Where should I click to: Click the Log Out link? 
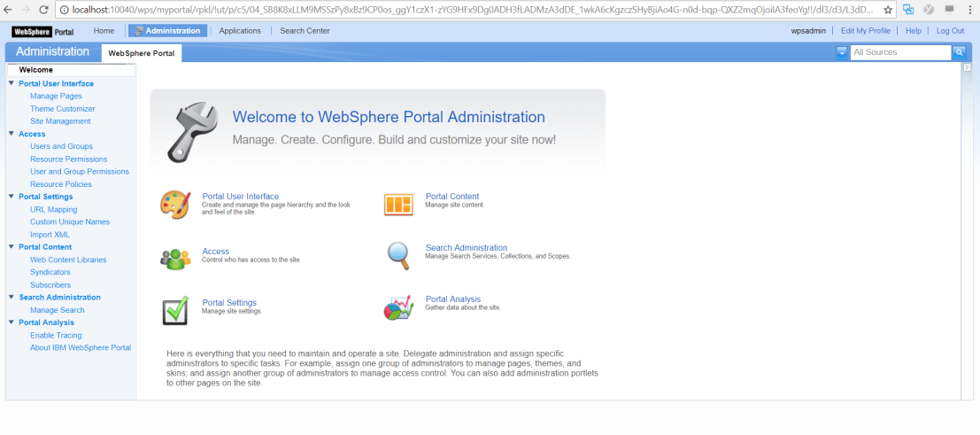950,31
